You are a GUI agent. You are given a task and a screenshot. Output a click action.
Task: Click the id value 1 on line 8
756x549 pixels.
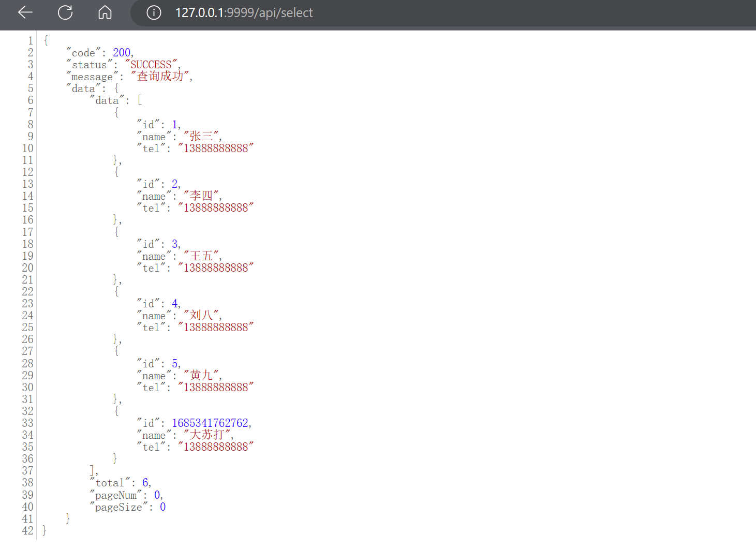point(175,125)
